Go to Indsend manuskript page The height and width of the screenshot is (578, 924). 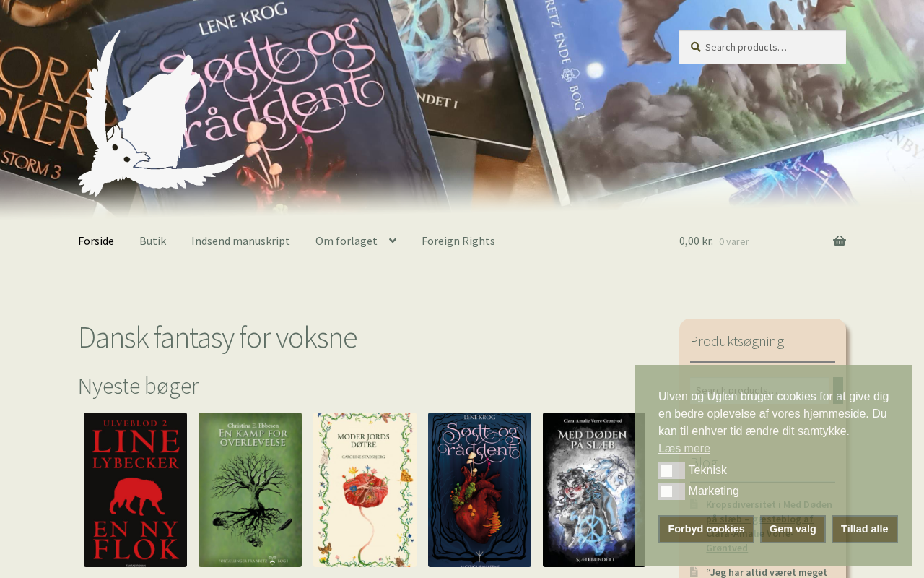[240, 241]
